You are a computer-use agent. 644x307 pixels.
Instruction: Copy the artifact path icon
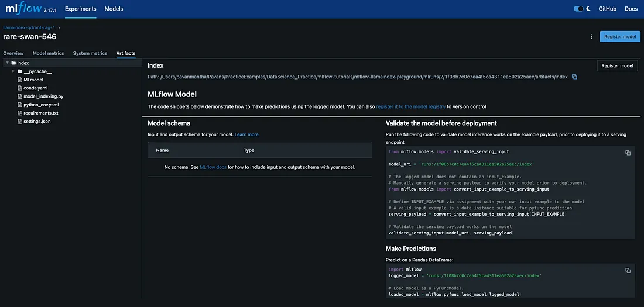pos(574,77)
